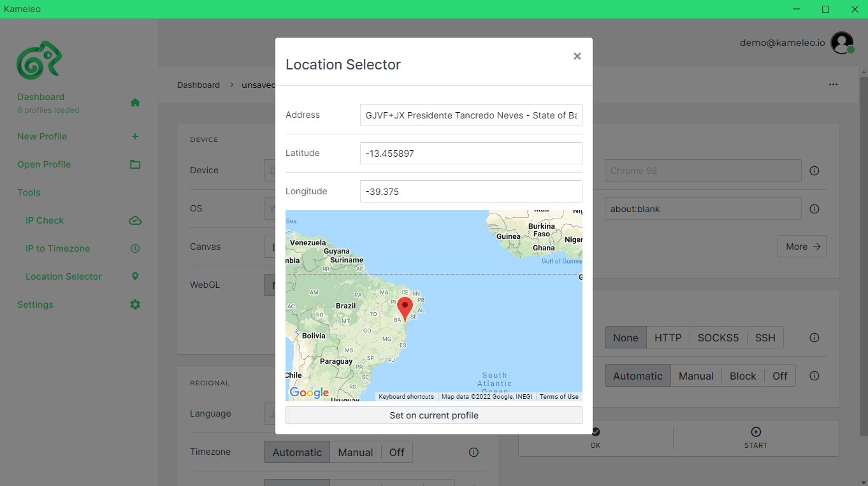
Task: Click Set on current profile button
Action: pos(434,415)
